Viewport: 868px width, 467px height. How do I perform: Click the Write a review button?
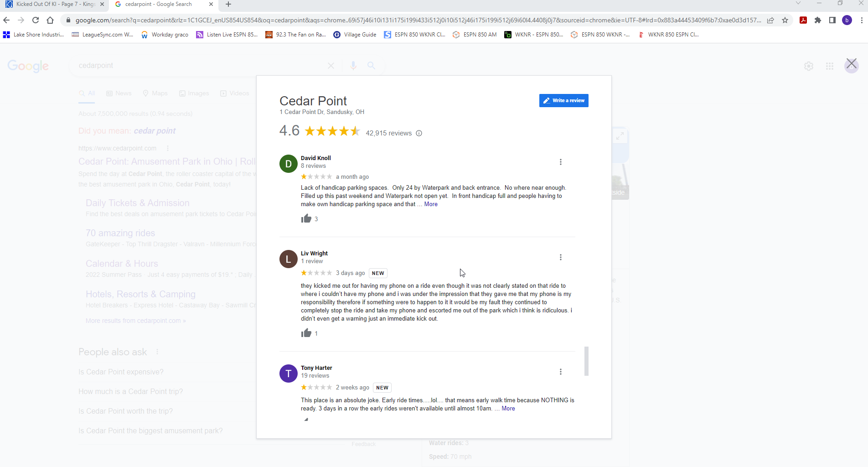564,100
